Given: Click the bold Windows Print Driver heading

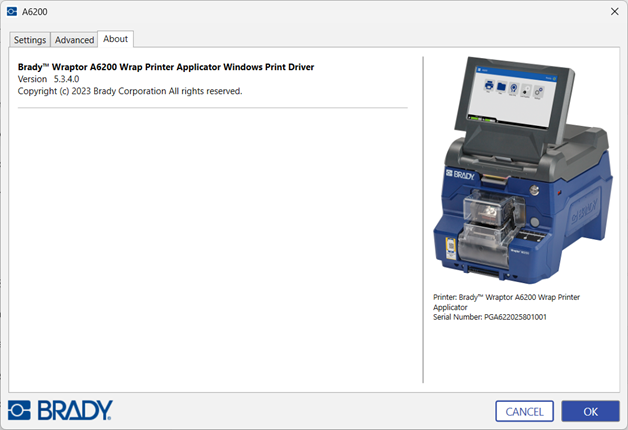Looking at the screenshot, I should 166,67.
